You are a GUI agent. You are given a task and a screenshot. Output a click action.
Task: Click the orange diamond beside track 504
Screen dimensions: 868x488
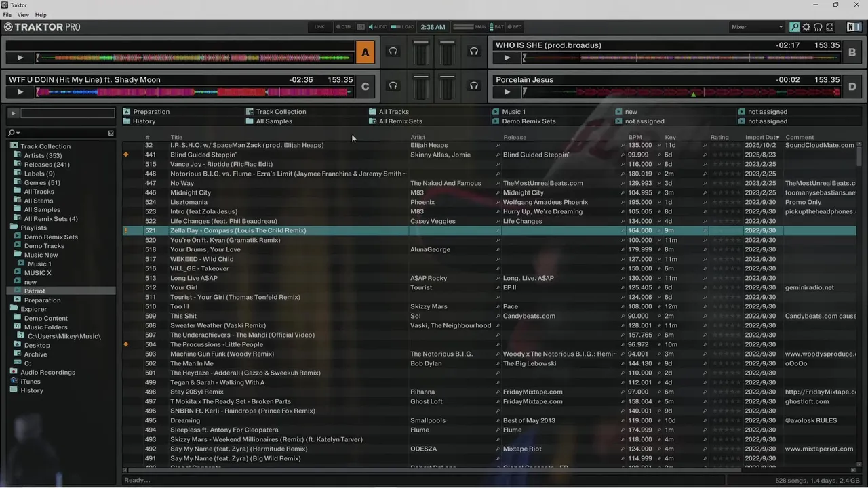(x=125, y=344)
